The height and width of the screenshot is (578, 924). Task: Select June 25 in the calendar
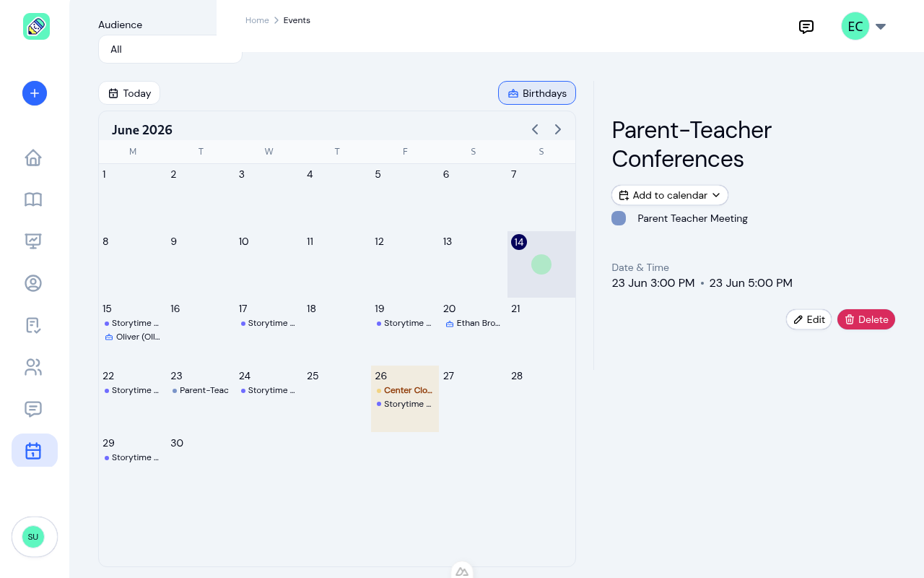coord(313,376)
